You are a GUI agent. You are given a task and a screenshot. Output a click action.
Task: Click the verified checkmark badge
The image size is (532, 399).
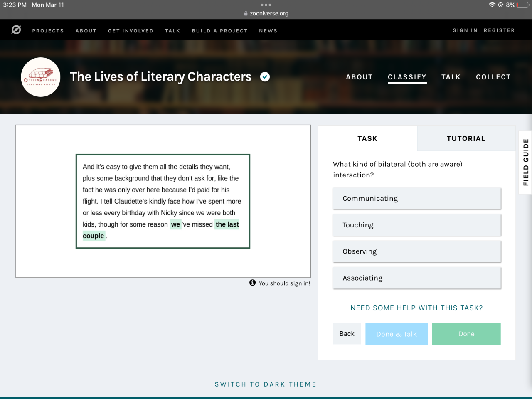pyautogui.click(x=265, y=77)
